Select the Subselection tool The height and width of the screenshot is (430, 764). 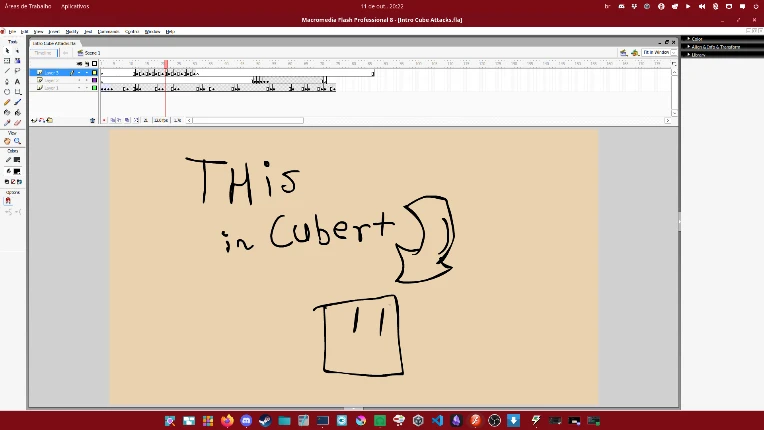(18, 51)
